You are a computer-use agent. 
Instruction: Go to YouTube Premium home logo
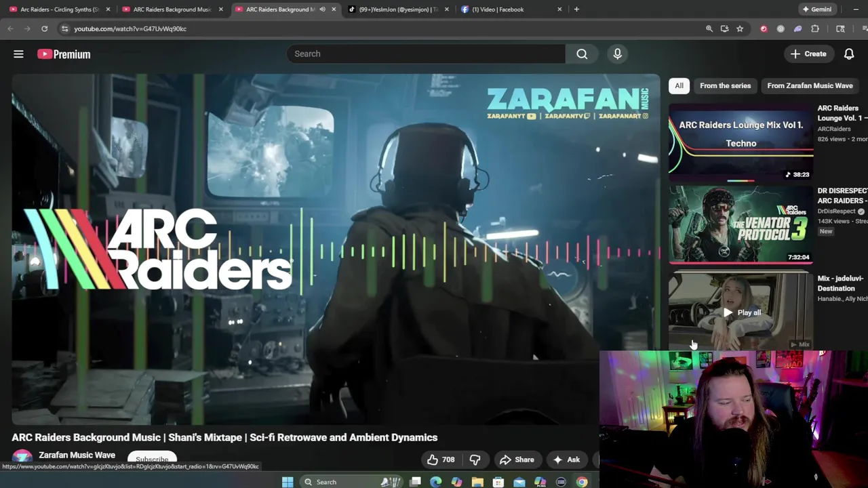[x=64, y=54]
